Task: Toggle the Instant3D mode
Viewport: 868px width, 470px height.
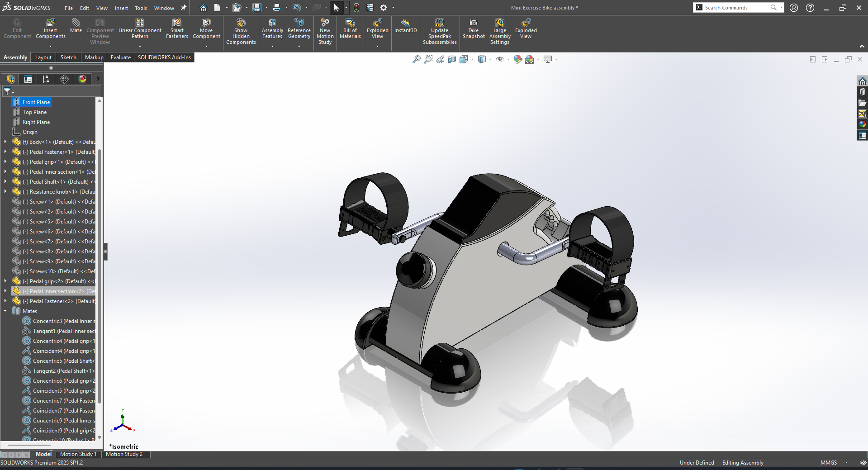Action: tap(405, 24)
